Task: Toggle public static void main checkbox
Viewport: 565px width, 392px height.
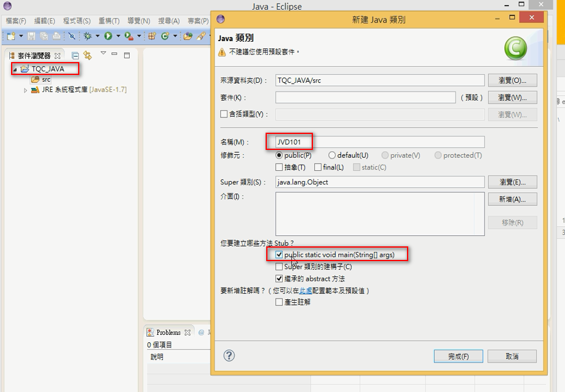Action: (x=279, y=254)
